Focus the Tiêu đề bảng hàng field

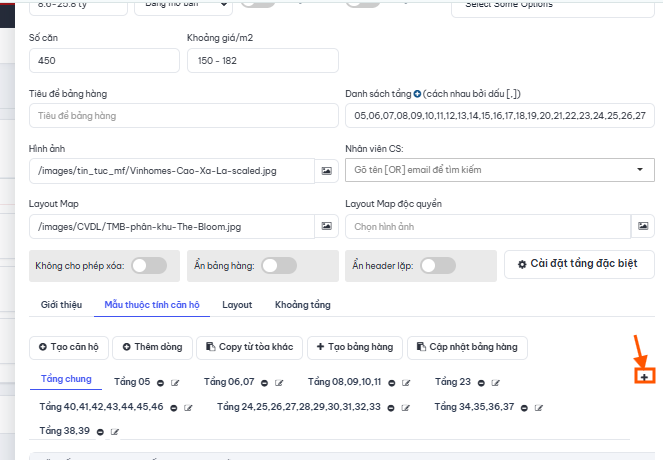(x=184, y=115)
